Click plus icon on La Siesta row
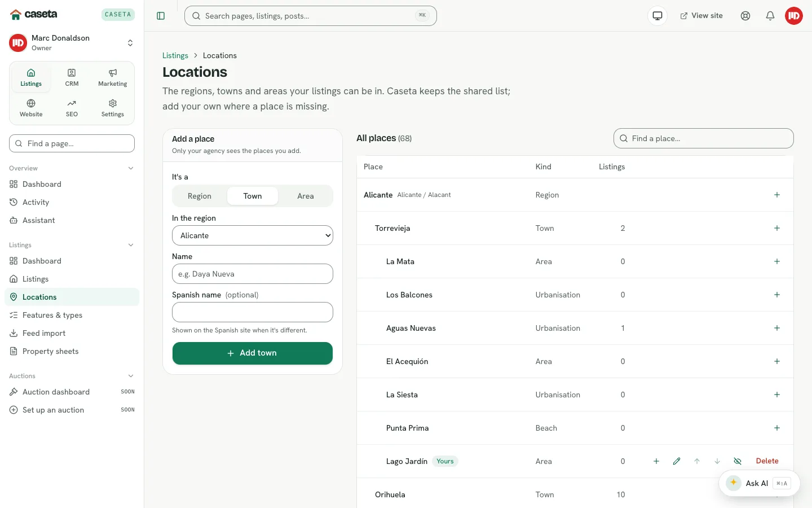812x508 pixels. 777,395
